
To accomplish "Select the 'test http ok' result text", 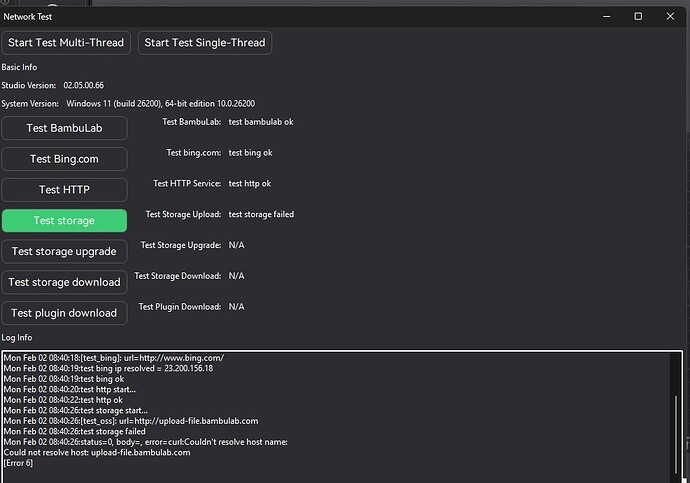I will pos(250,183).
